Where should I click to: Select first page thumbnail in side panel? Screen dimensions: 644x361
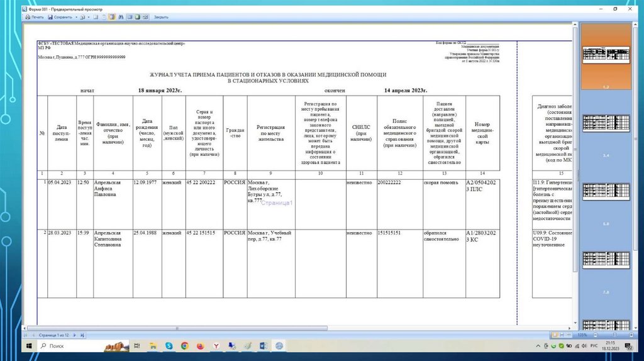[606, 55]
